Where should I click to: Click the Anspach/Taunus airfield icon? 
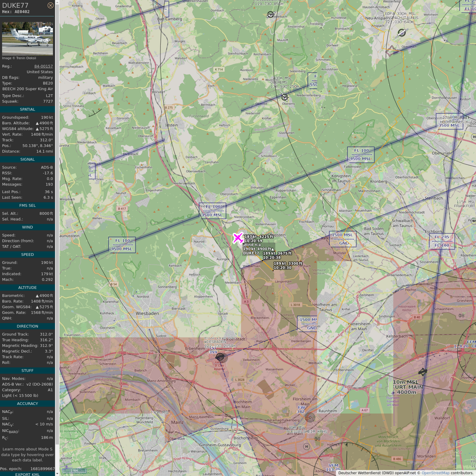click(x=402, y=32)
